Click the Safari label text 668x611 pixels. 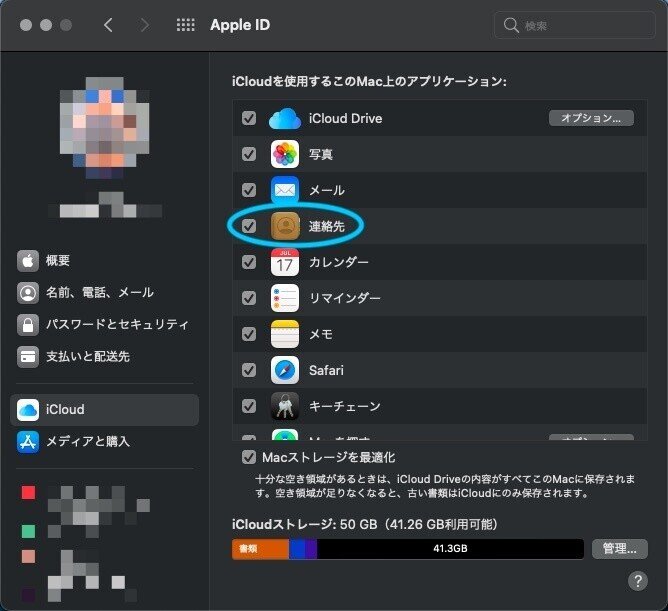(x=326, y=370)
